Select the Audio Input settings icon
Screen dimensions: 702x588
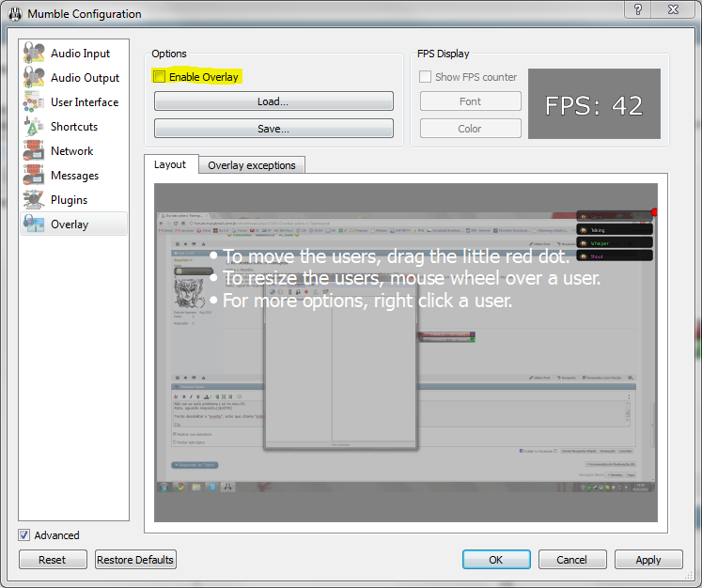[36, 54]
